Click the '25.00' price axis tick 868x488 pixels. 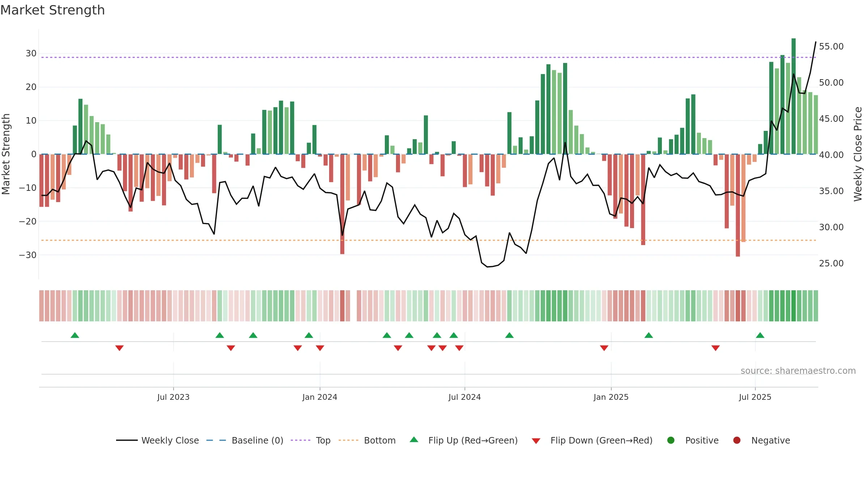831,264
